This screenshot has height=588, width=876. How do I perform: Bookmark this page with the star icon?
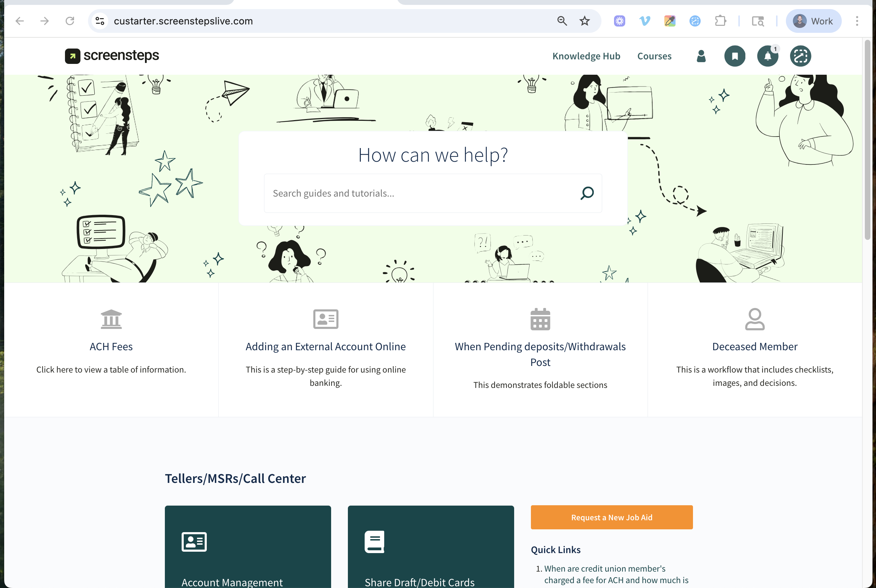[x=584, y=21]
